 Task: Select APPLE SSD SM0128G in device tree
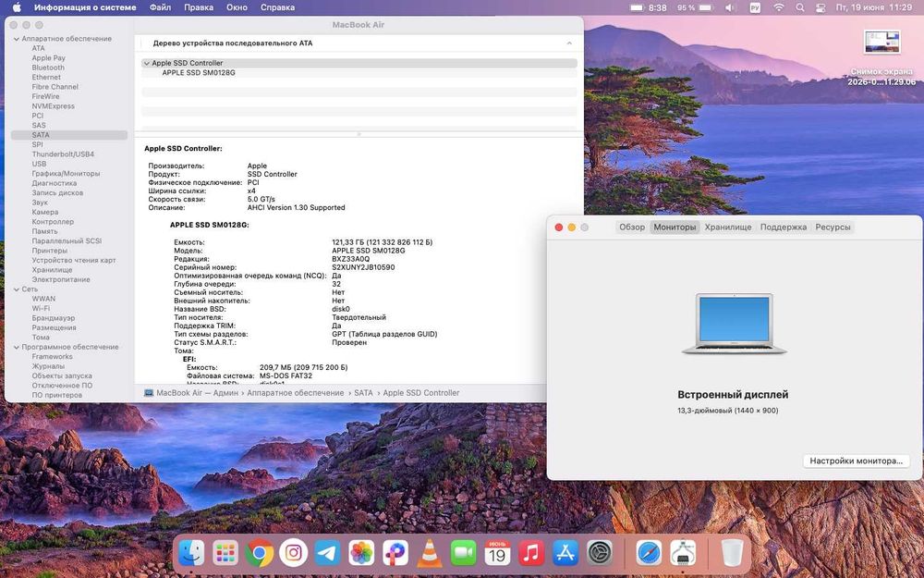(x=199, y=72)
